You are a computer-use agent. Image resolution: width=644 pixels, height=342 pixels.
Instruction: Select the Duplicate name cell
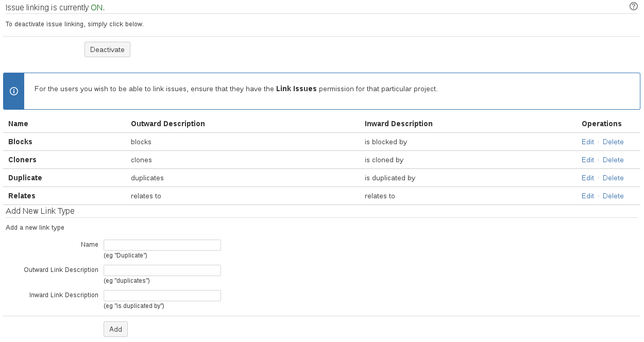[25, 178]
